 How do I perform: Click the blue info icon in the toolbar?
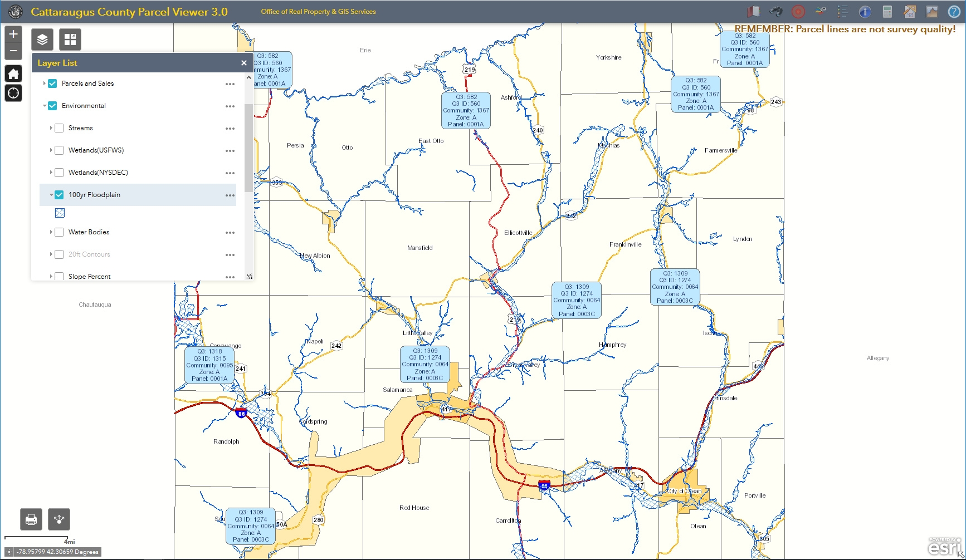865,11
